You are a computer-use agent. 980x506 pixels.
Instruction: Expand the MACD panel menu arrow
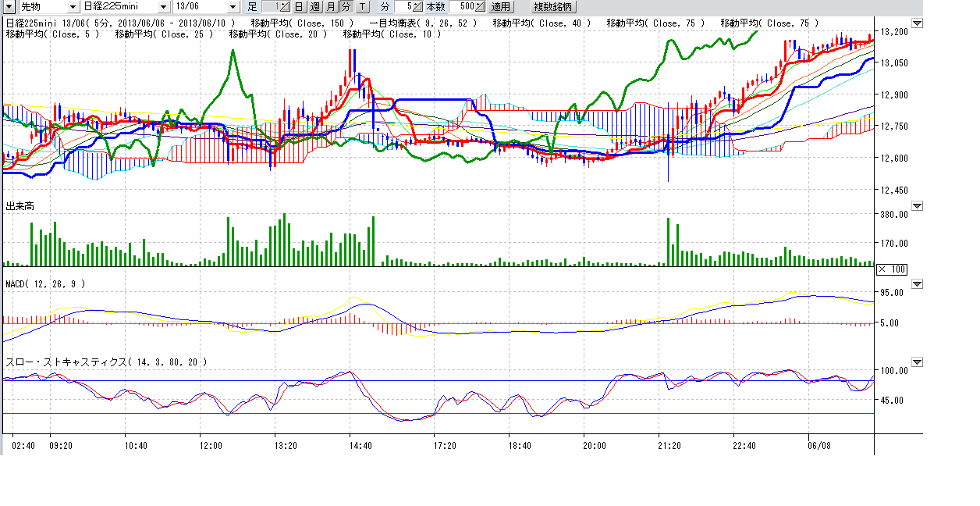917,283
